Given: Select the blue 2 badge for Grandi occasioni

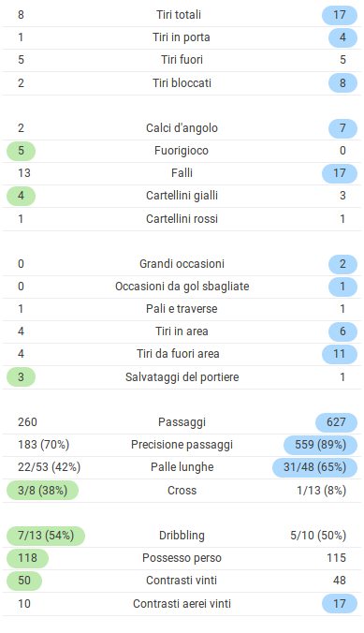Looking at the screenshot, I should [342, 264].
